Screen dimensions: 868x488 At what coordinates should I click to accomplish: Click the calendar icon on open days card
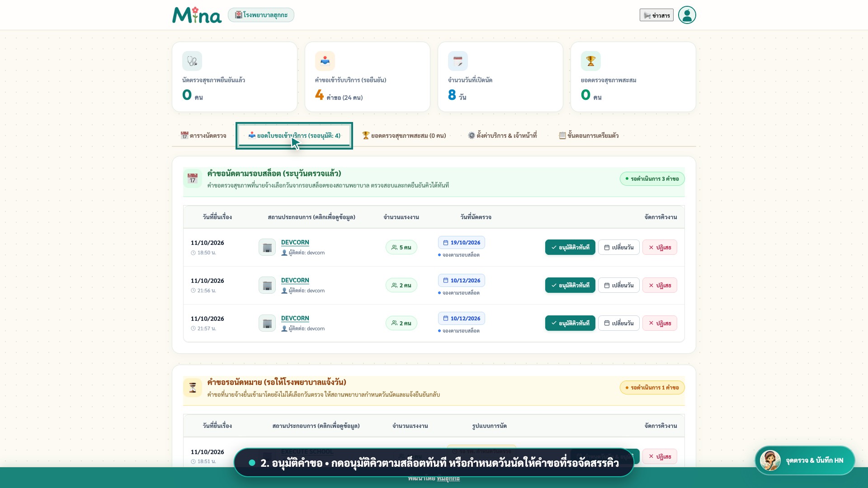458,61
